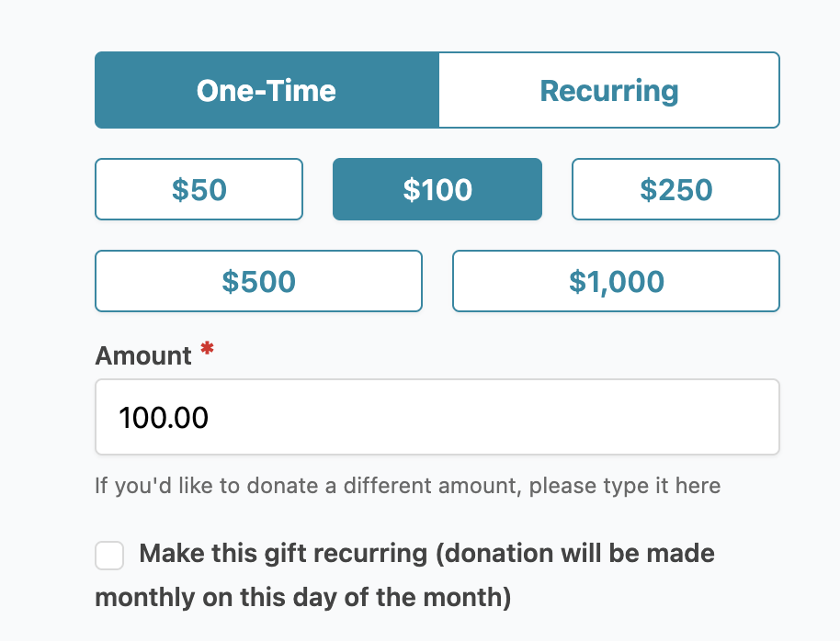Click the '(donation will be made' parenthetical text

pyautogui.click(x=575, y=554)
